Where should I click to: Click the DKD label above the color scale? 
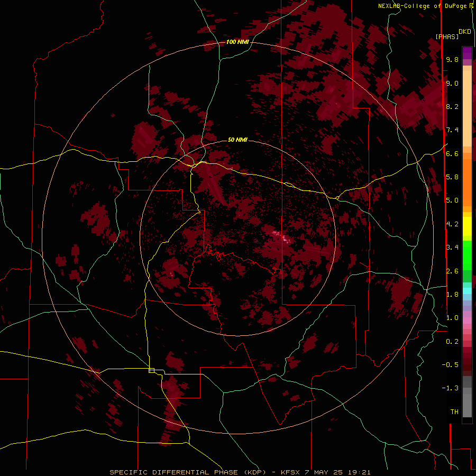(x=465, y=32)
